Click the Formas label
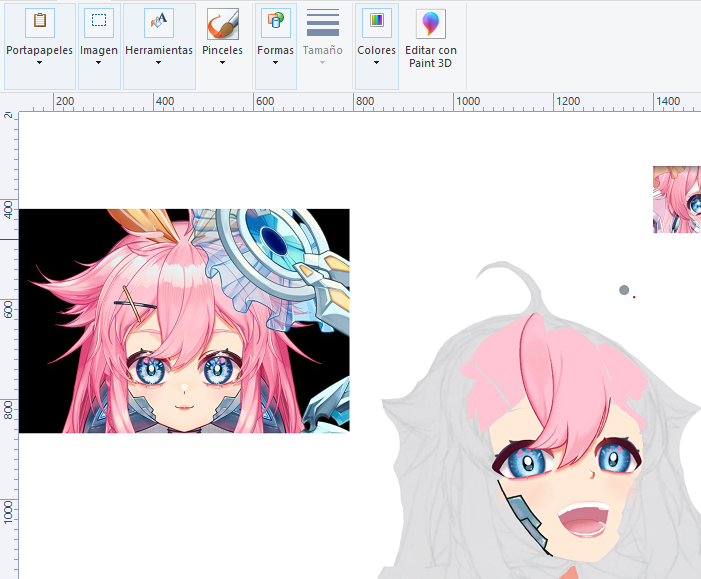The image size is (701, 579). coord(275,51)
